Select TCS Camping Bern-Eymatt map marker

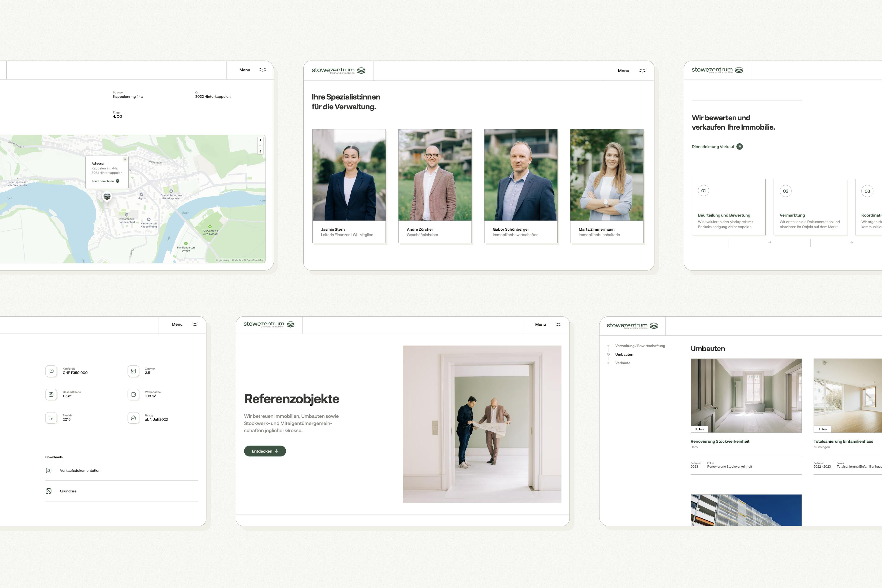coord(210,226)
